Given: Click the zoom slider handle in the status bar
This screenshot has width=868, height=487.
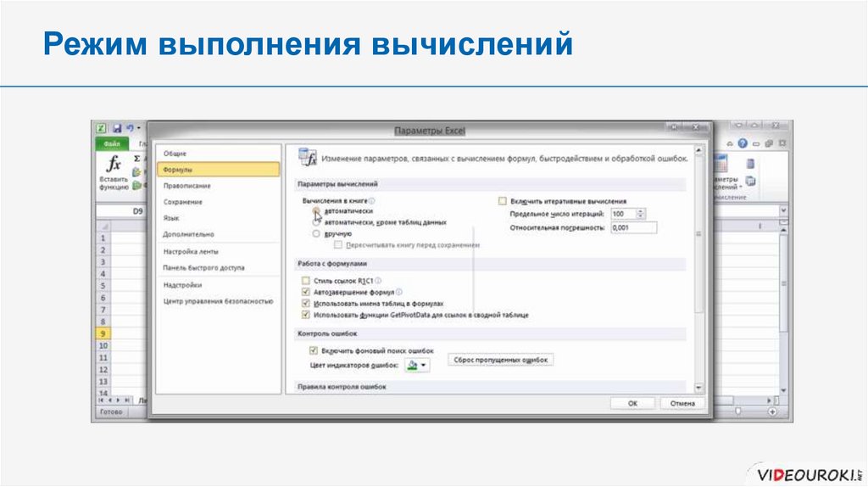Looking at the screenshot, I should 738,411.
